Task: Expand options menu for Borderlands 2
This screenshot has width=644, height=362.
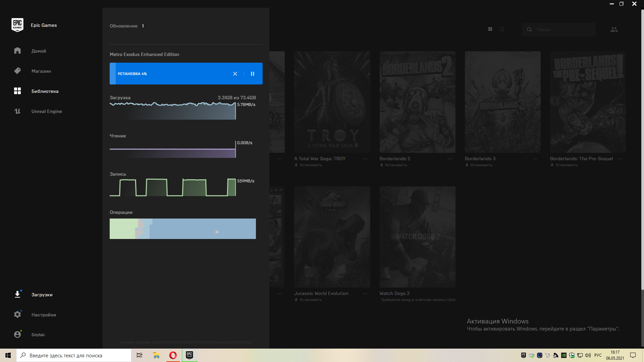Action: click(450, 159)
